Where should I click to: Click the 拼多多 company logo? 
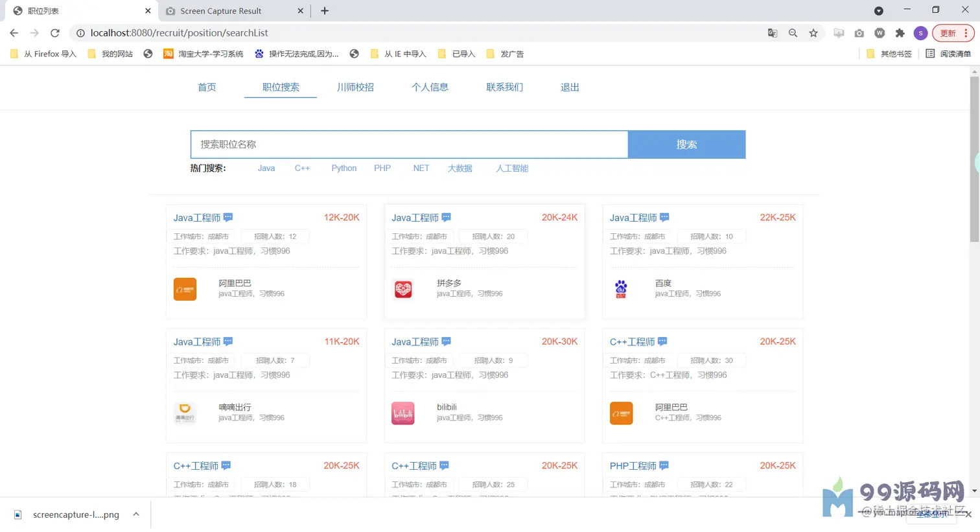(403, 289)
